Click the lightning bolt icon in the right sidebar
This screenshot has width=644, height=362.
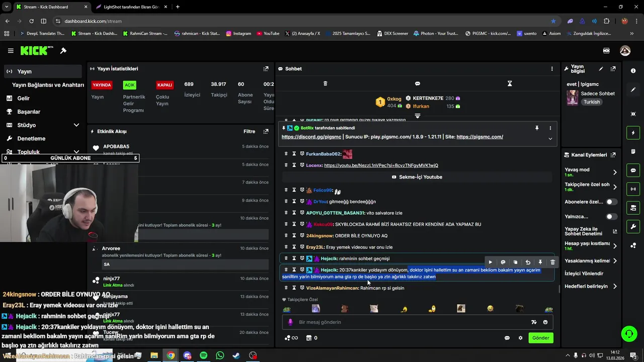point(633,133)
